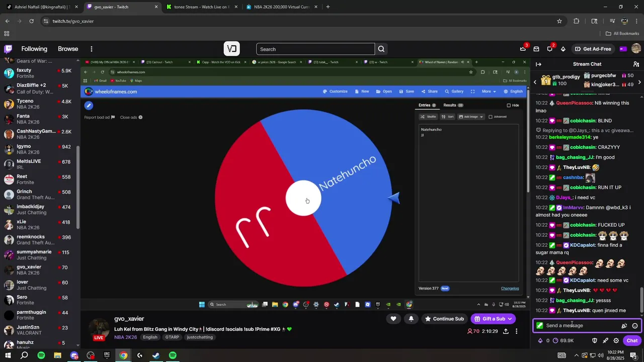The width and height of the screenshot is (644, 362).
Task: Click the Continue Sub button
Action: (444, 319)
